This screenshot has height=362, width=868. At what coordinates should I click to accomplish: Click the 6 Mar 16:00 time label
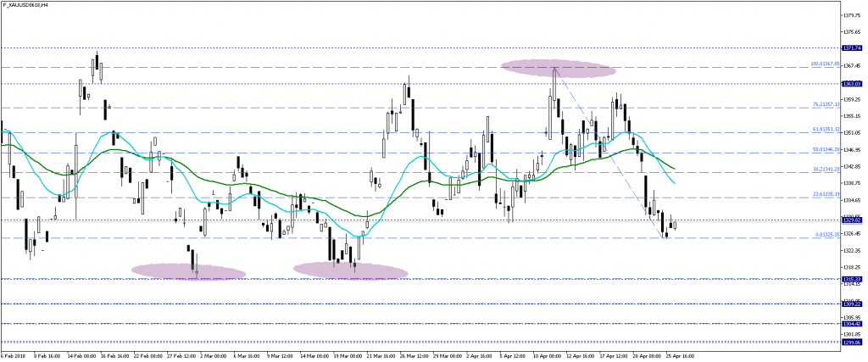click(x=247, y=356)
